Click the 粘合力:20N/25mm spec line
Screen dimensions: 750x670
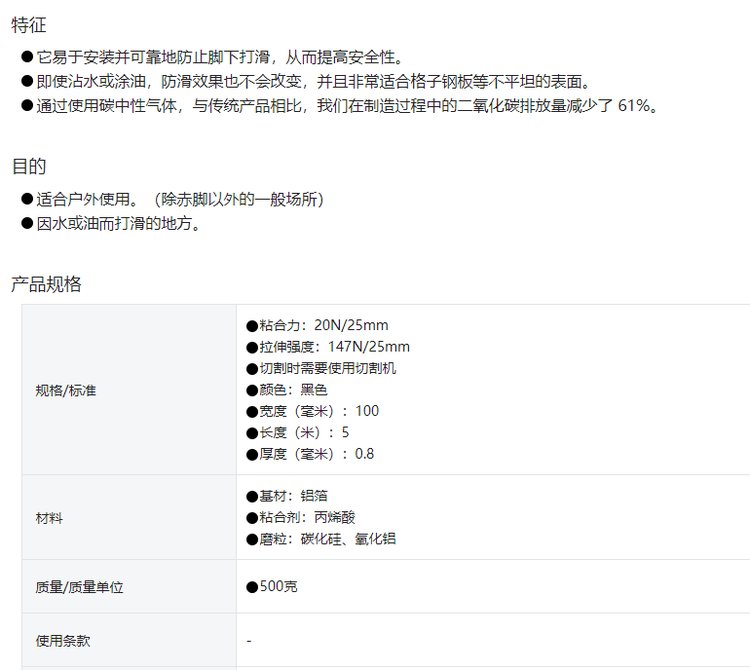point(317,325)
